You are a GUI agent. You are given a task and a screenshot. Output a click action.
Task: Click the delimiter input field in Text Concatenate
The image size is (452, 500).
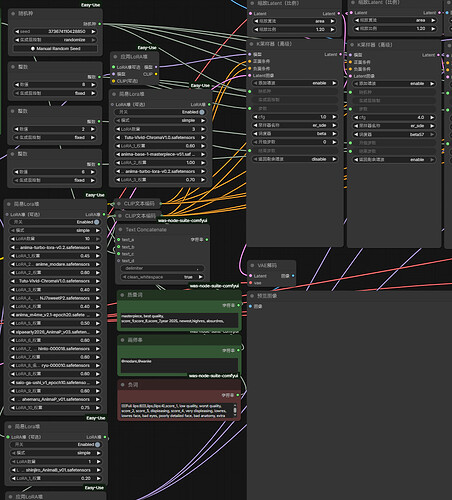(162, 268)
